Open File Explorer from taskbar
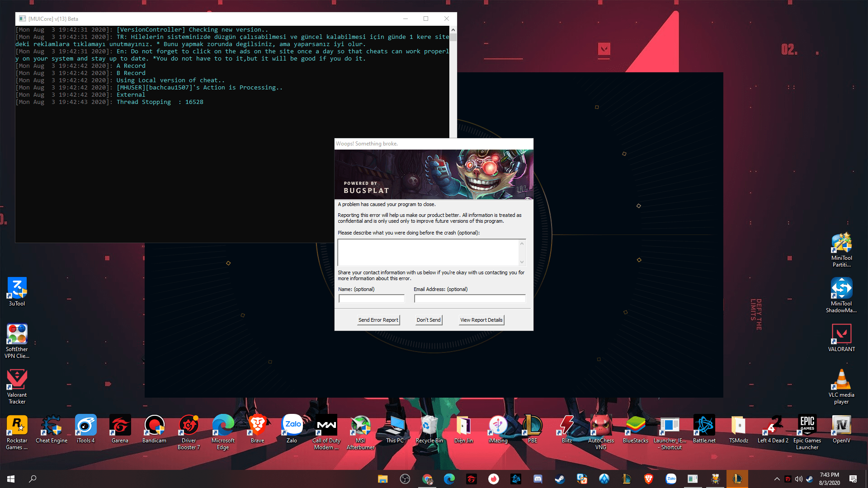868x488 pixels. click(383, 479)
